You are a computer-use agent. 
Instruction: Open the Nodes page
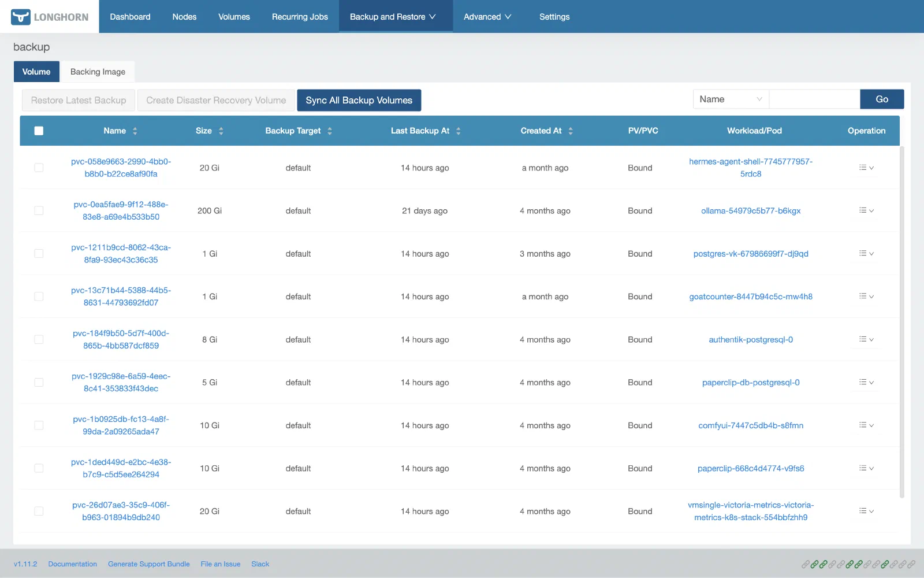coord(184,17)
